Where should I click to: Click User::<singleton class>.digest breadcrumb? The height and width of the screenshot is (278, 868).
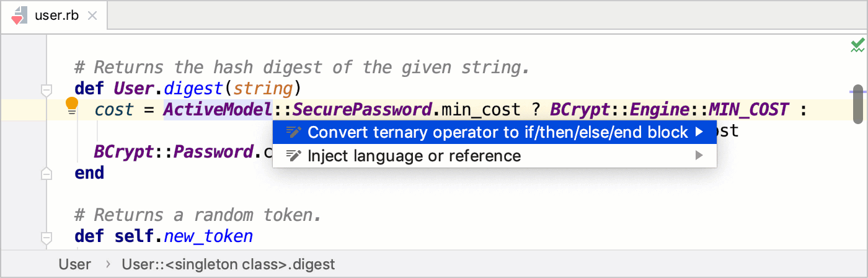228,264
